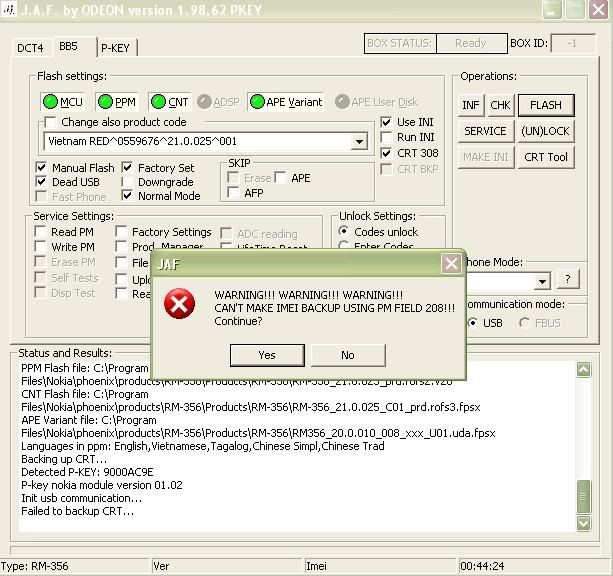Check the Factory Settings service checkbox
This screenshot has width=613, height=576.
click(121, 231)
